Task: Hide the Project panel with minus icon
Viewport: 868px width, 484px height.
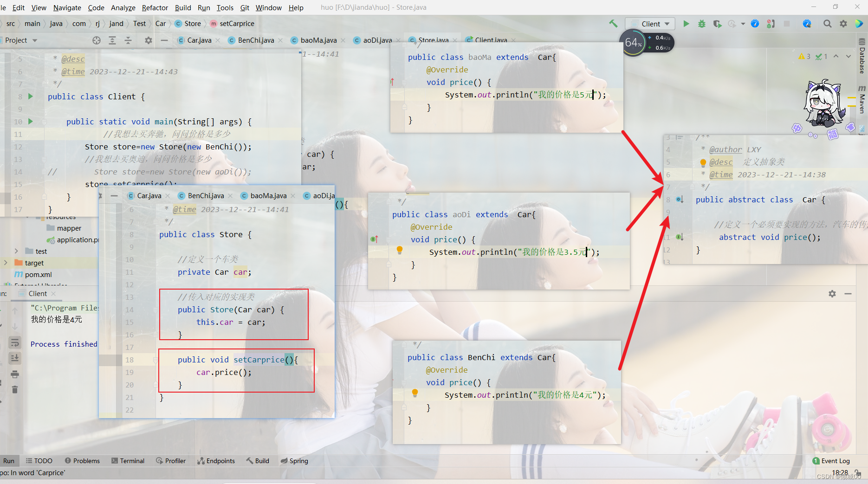Action: click(x=164, y=40)
